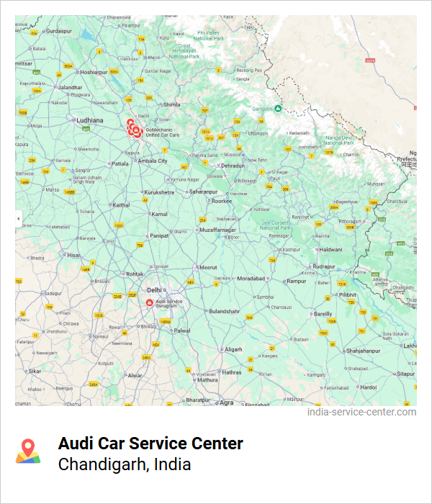Viewport: 432px width, 504px height.
Task: Click the Shimla city label
Action: point(171,104)
